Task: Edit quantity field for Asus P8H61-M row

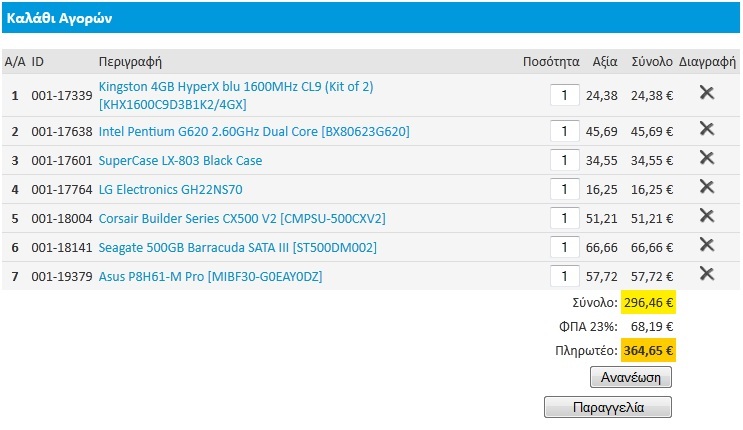Action: point(564,276)
